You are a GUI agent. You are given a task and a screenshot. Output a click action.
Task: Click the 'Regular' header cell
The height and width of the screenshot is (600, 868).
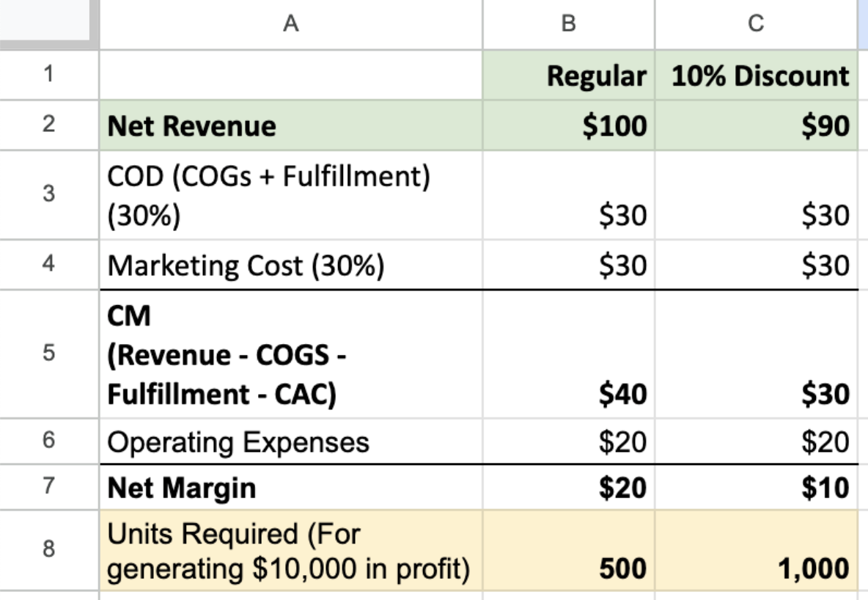(x=568, y=75)
